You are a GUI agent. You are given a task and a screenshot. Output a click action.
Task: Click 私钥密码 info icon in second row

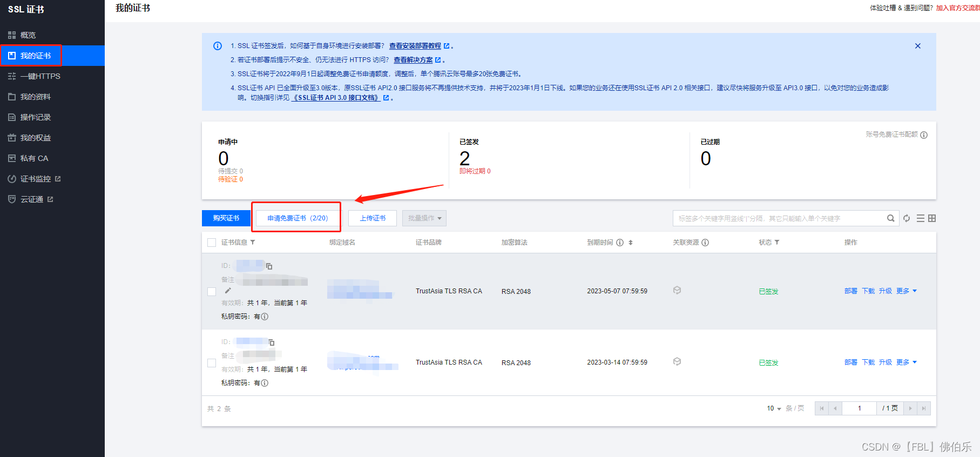tap(265, 383)
